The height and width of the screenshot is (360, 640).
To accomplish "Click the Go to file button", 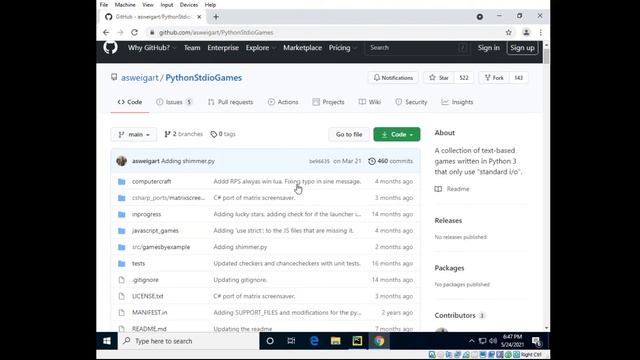I will pos(349,134).
